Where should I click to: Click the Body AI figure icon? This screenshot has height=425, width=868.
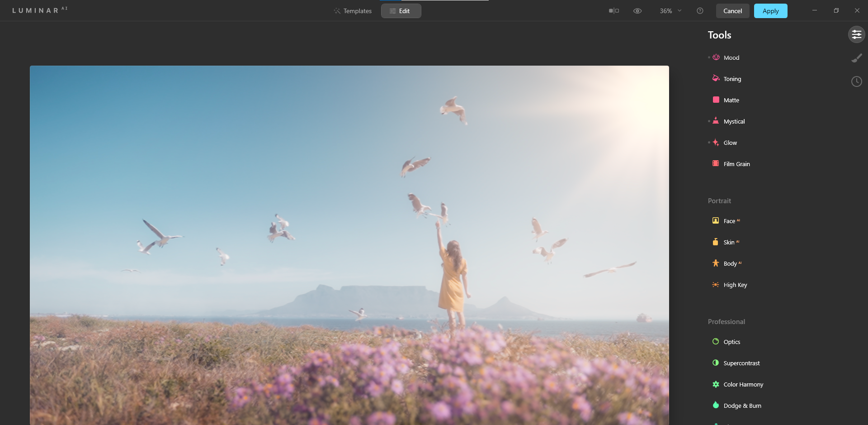click(x=716, y=263)
